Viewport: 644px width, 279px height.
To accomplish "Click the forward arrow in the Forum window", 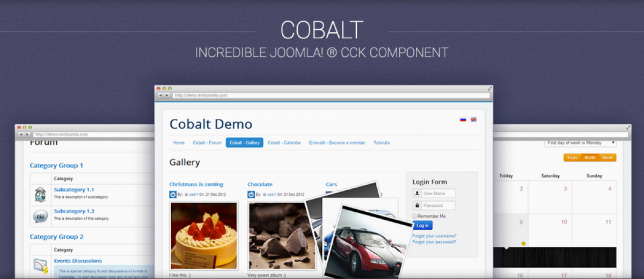I will pyautogui.click(x=28, y=134).
